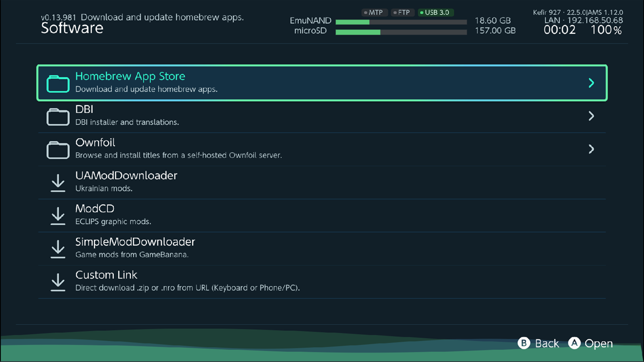Expand the DBI entry chevron
This screenshot has width=644, height=362.
pyautogui.click(x=591, y=116)
